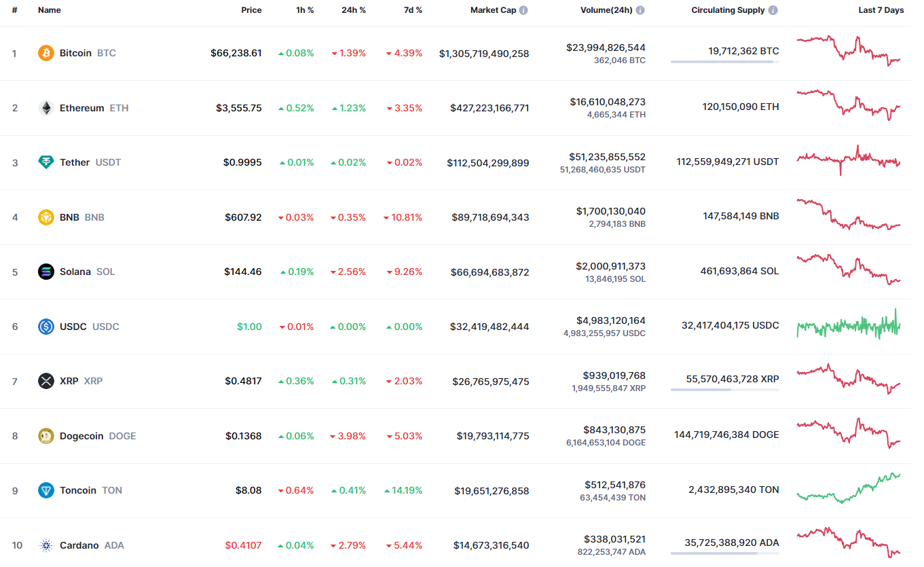View Toncoin's 7-day sparkline chart
This screenshot has height=567, width=924.
pos(848,489)
